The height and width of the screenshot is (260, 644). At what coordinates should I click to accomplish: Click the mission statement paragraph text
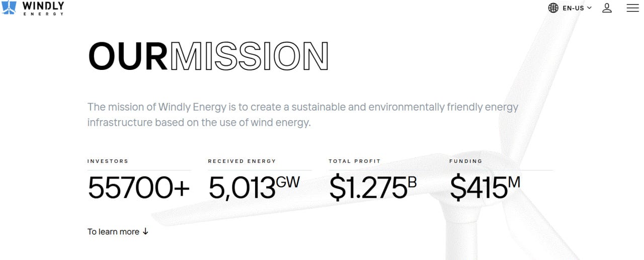coord(303,115)
